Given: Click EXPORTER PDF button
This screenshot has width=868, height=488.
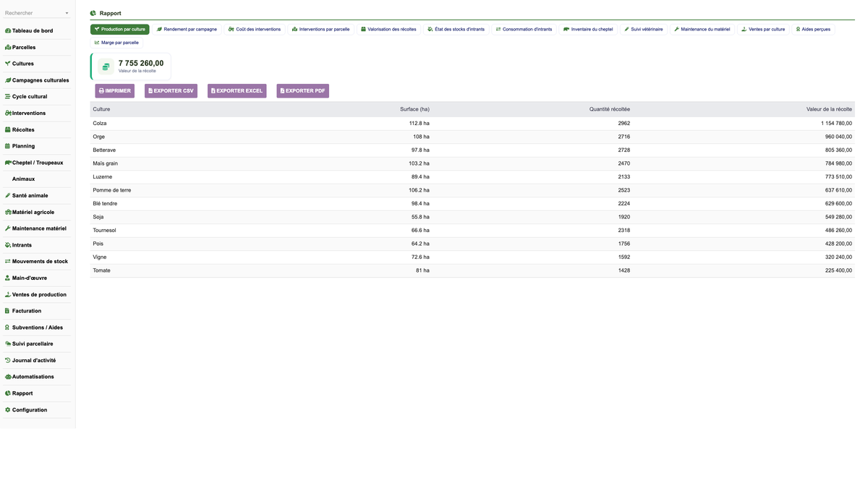Looking at the screenshot, I should pos(303,91).
